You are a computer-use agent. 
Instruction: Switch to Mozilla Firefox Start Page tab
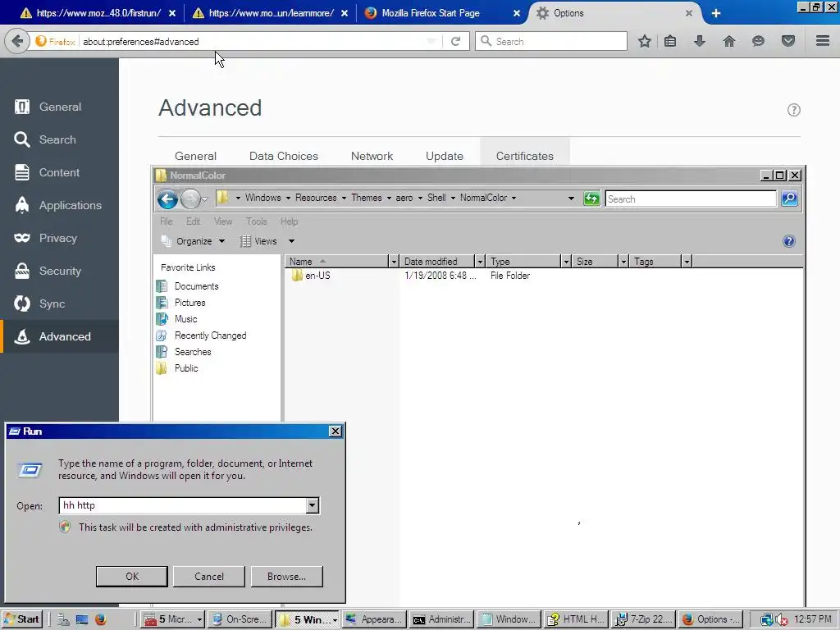442,13
